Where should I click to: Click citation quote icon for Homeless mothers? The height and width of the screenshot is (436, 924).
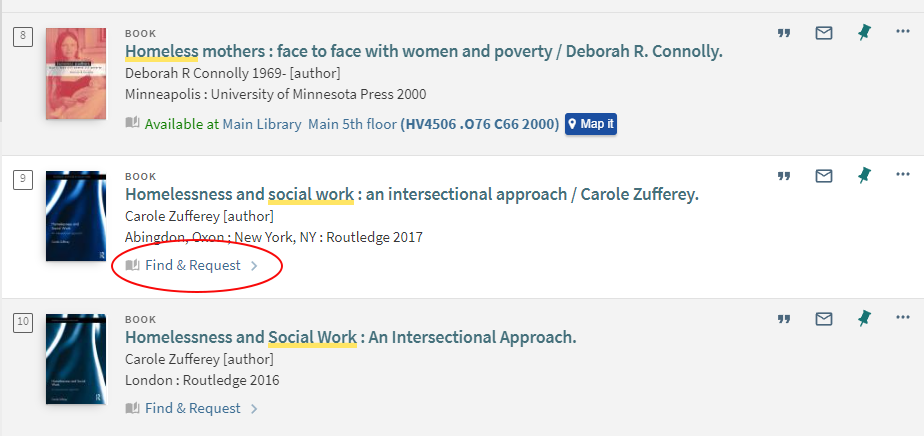784,33
